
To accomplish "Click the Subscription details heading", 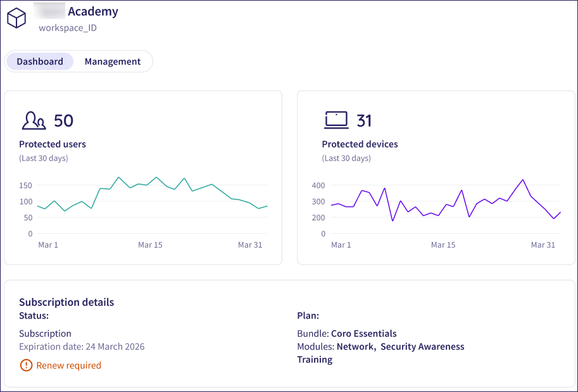I will [66, 302].
